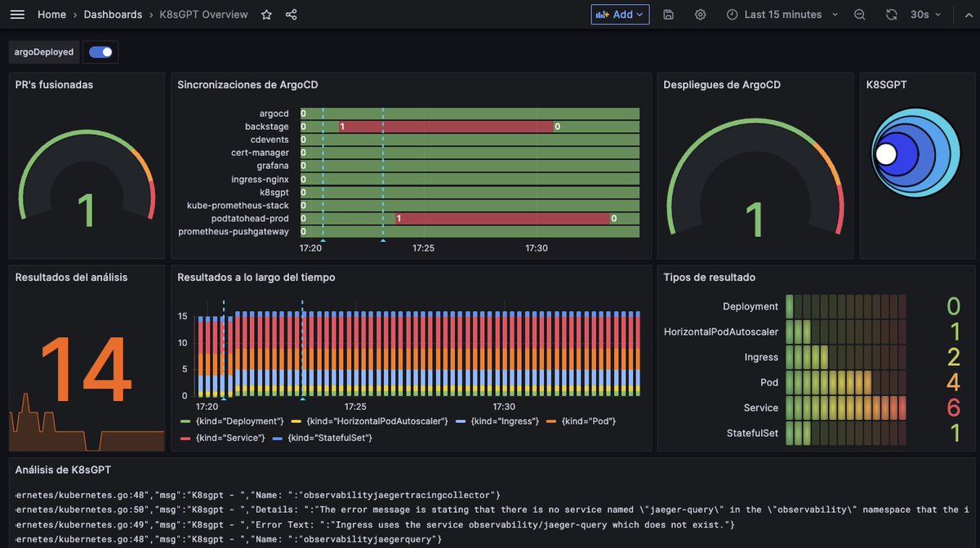Click the Pod count value 4
The image size is (980, 548).
[x=953, y=382]
